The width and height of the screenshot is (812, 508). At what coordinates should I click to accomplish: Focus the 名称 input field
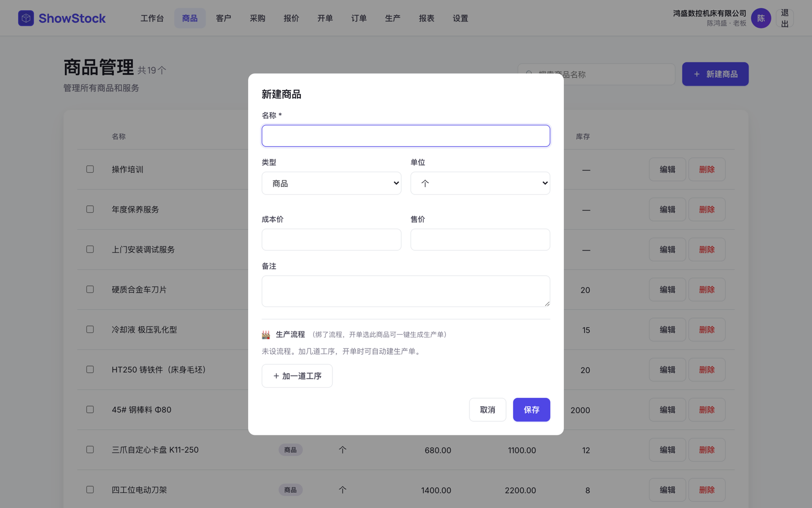[x=406, y=136]
